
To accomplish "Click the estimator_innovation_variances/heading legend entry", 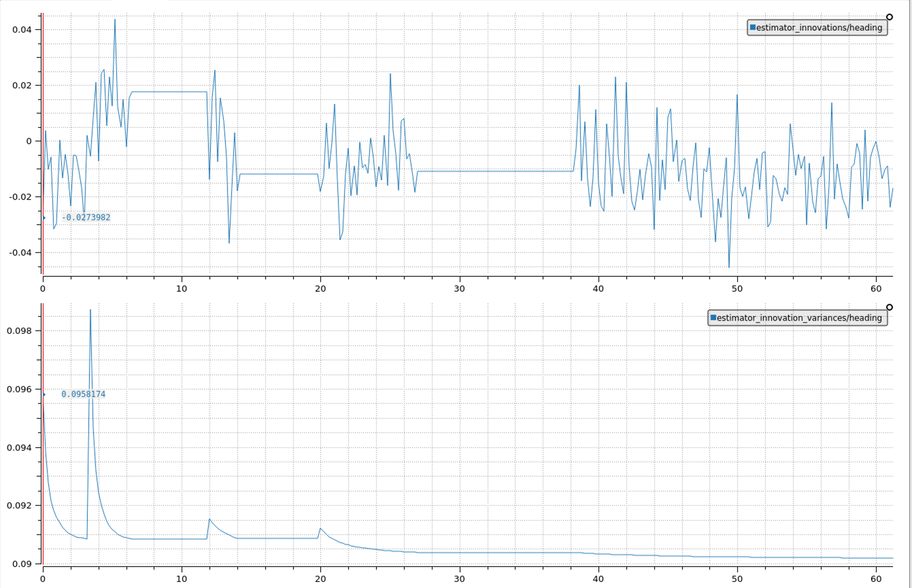I will coord(797,318).
